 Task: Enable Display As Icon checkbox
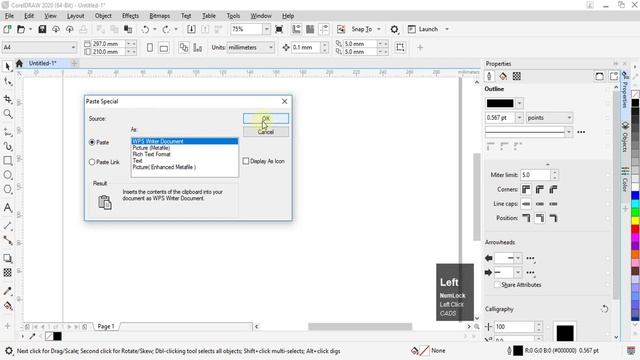(246, 161)
